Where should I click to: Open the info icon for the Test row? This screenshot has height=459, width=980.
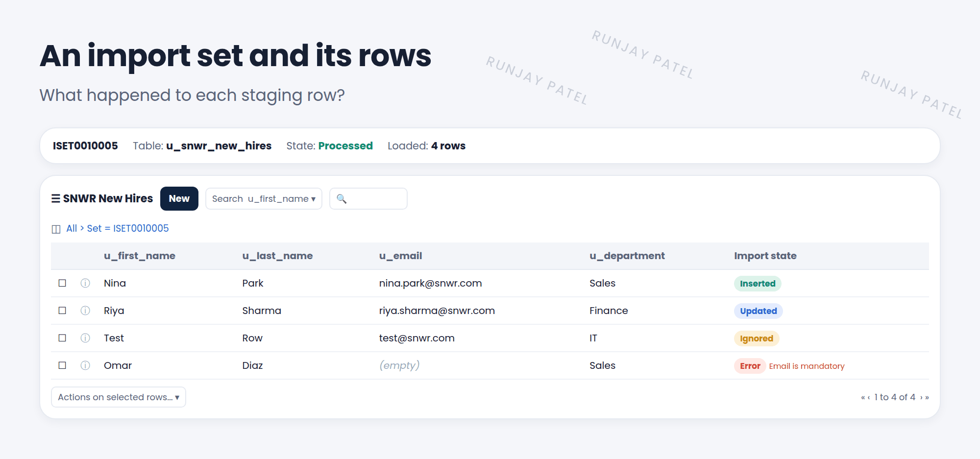(85, 338)
